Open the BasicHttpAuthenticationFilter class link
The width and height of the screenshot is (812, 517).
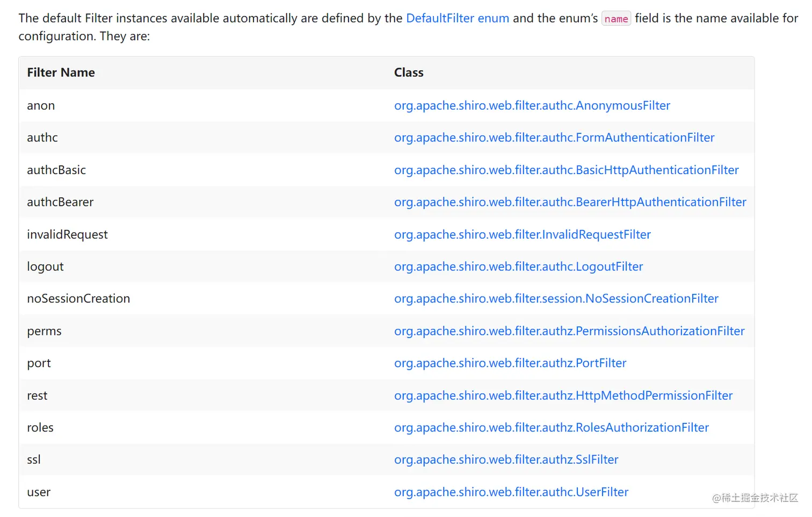pos(567,170)
